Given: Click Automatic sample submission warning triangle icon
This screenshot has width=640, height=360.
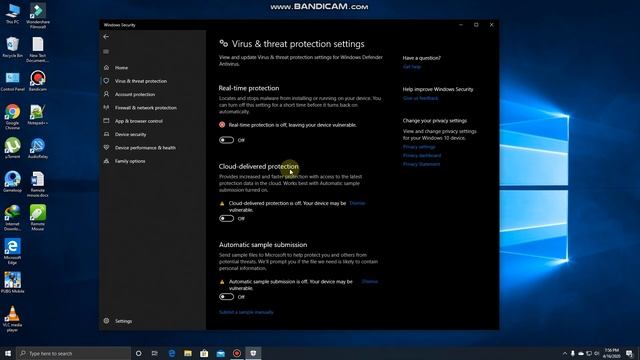Looking at the screenshot, I should pyautogui.click(x=222, y=282).
